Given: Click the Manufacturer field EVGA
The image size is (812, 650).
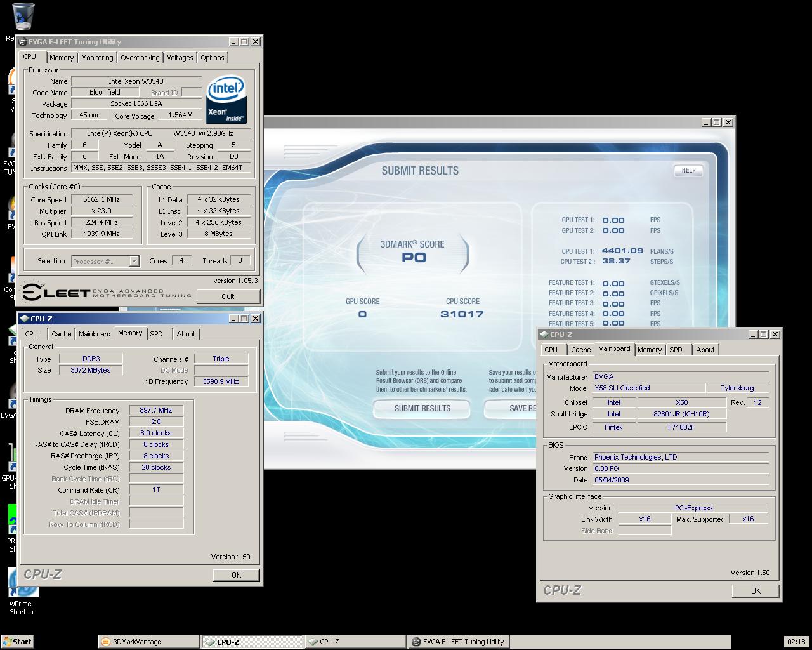Looking at the screenshot, I should 681,376.
